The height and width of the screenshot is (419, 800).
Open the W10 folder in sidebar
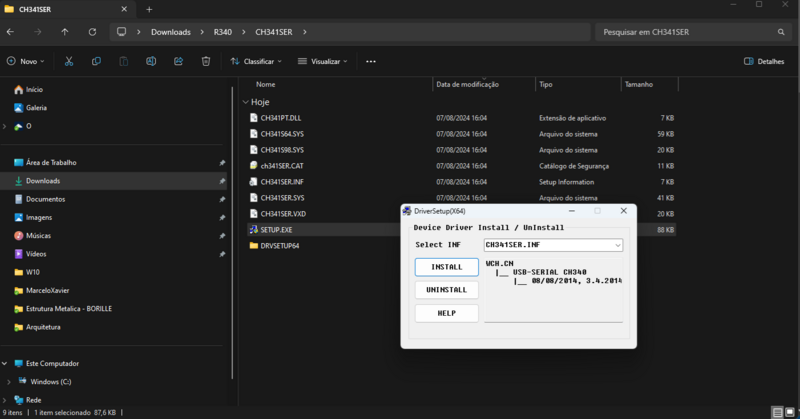tap(33, 272)
